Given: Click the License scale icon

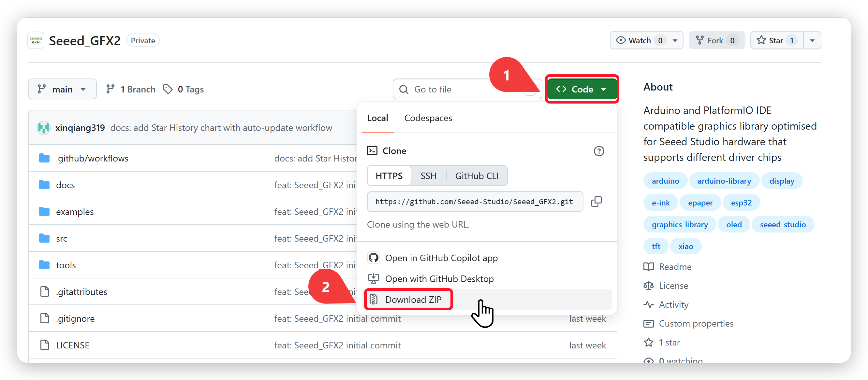Looking at the screenshot, I should (648, 286).
